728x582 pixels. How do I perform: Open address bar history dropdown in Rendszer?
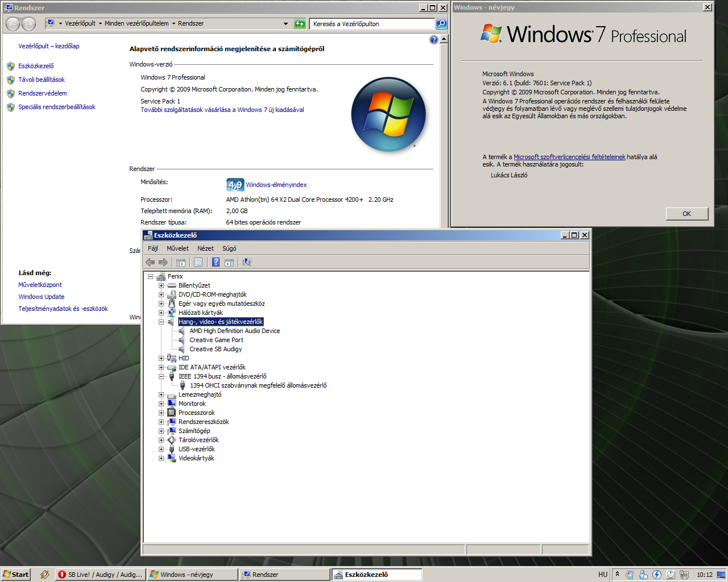pyautogui.click(x=286, y=24)
